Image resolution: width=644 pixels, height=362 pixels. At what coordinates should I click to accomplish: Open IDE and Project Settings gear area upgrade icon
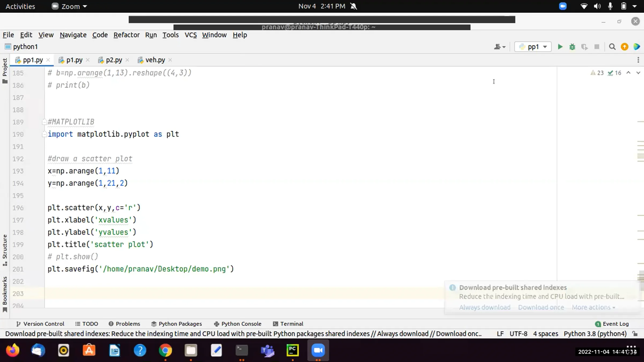[624, 47]
